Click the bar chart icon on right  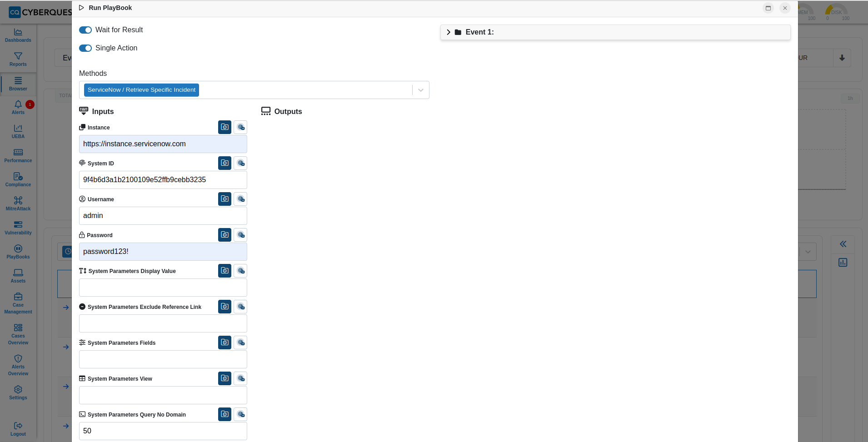coord(843,263)
